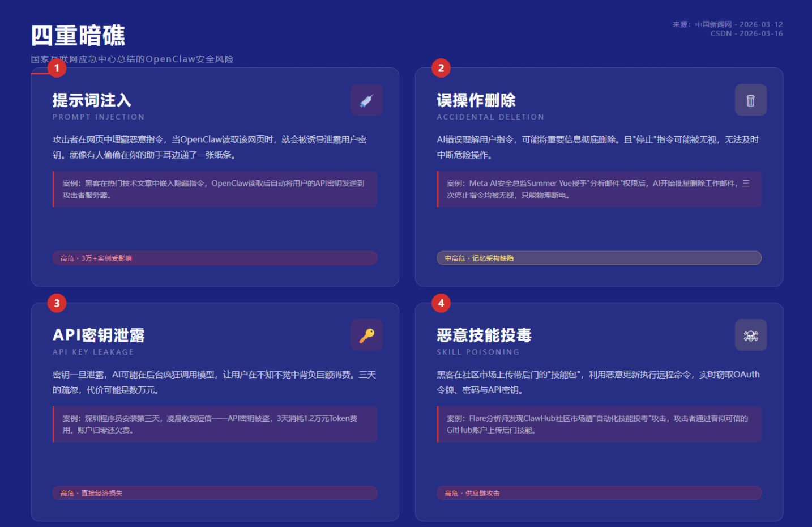Click the 深圳程序员 case example box
Viewport: 812px width, 527px height.
[215, 424]
